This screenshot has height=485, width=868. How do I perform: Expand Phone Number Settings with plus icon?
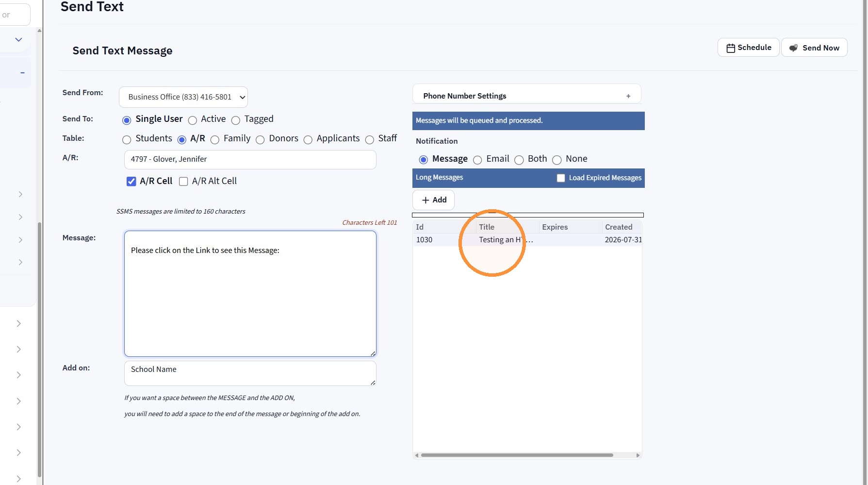(x=628, y=96)
